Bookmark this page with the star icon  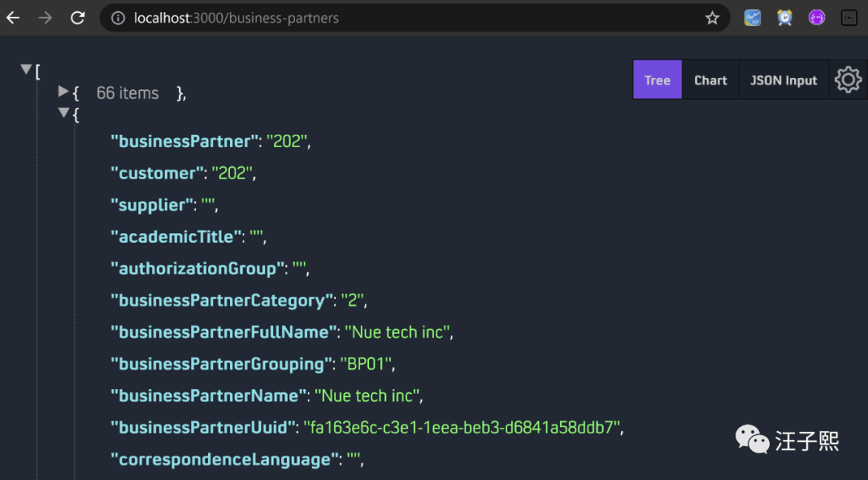coord(712,18)
